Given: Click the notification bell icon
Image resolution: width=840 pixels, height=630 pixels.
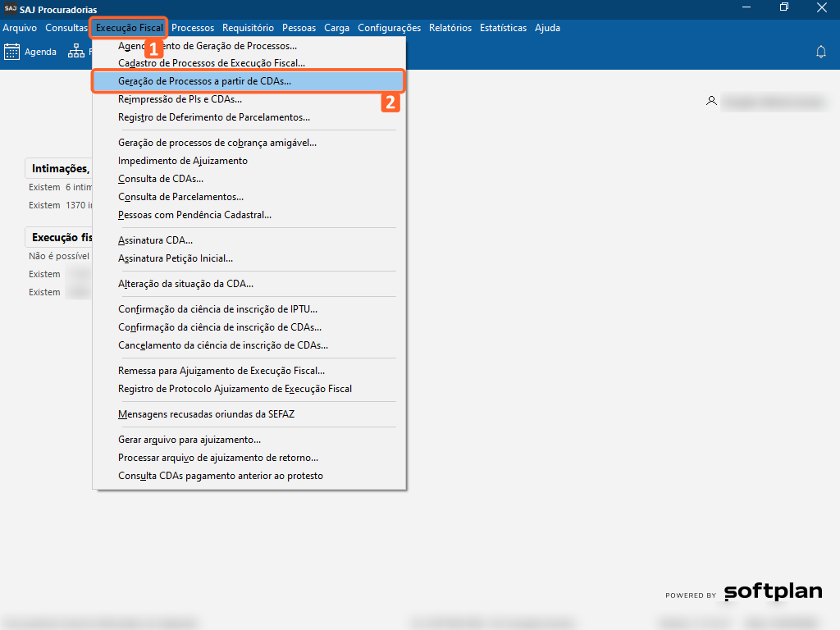Looking at the screenshot, I should pos(820,52).
